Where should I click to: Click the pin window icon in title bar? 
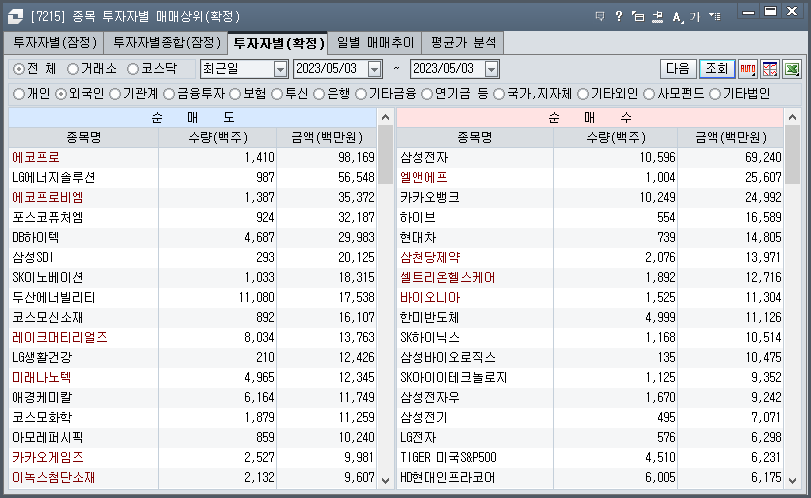click(x=657, y=17)
